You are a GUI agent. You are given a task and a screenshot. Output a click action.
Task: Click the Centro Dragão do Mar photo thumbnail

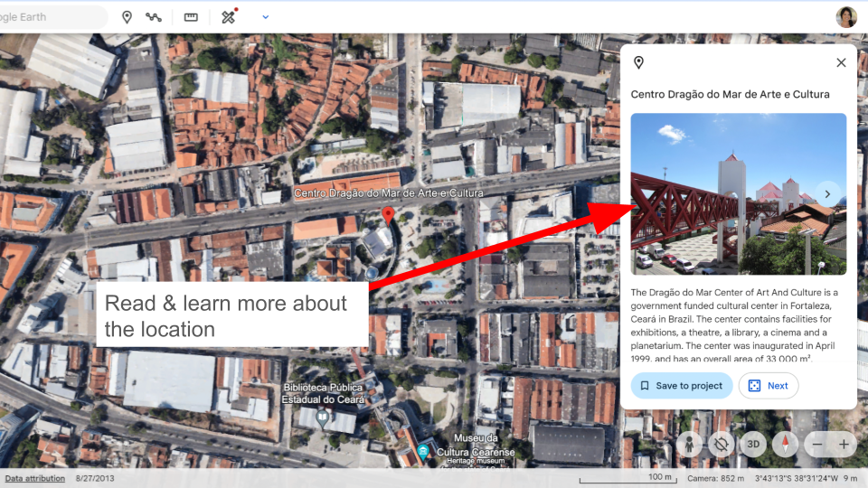723,193
